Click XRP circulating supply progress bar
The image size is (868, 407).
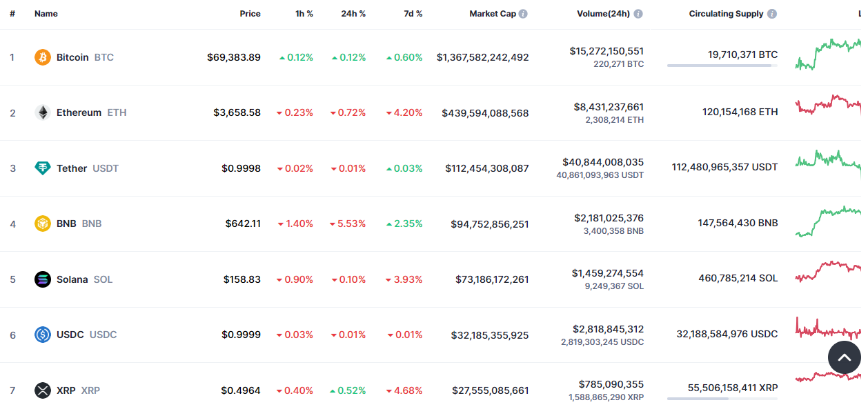(722, 399)
